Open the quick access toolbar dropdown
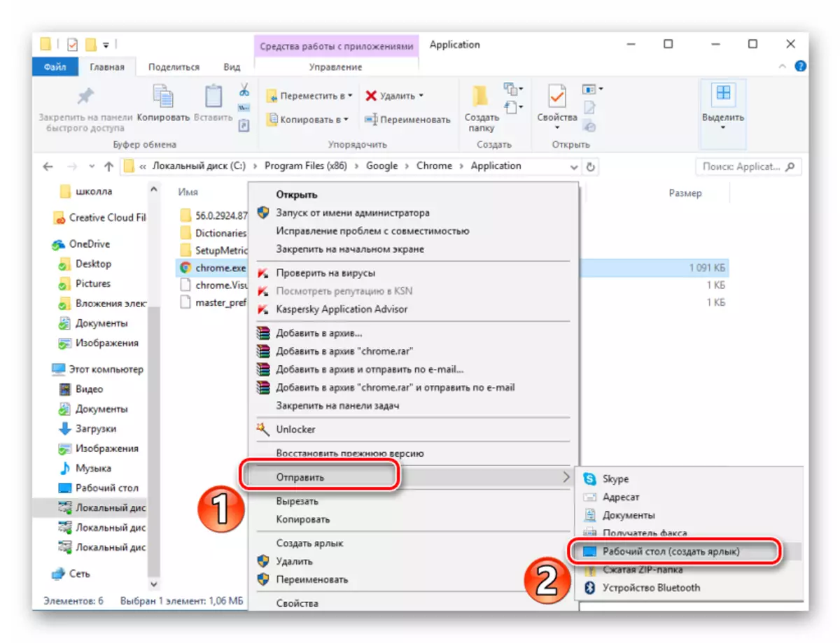This screenshot has height=643, width=840. pyautogui.click(x=107, y=45)
